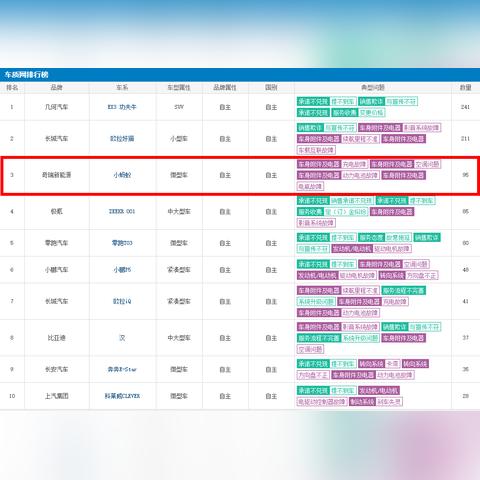Select 中大型车 cell in ZEEKR 001 row

(x=179, y=211)
